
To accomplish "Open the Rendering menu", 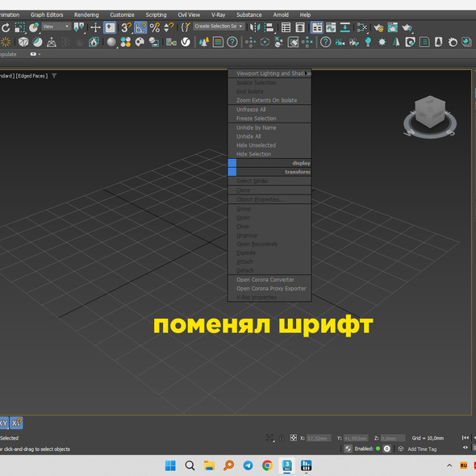I will click(x=86, y=15).
